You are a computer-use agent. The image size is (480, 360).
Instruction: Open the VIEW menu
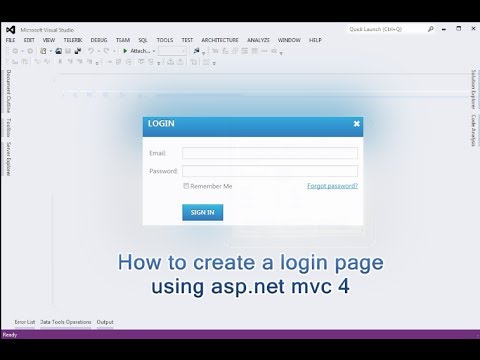pos(49,40)
